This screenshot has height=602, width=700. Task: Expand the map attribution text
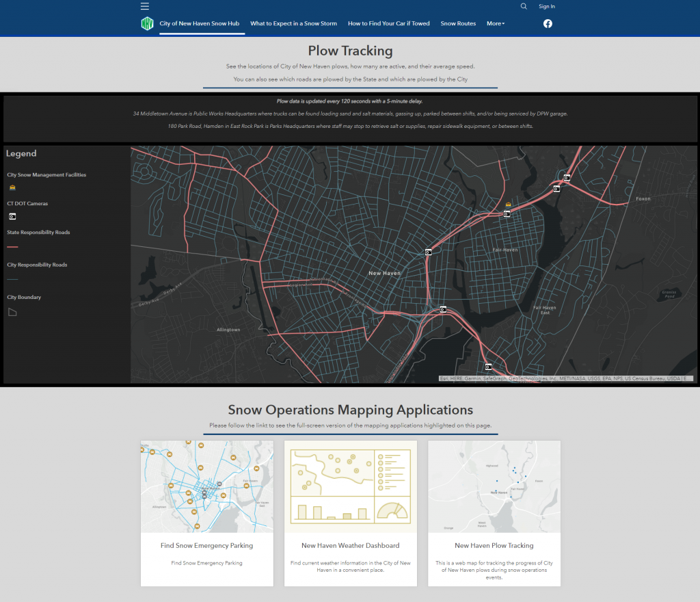(566, 379)
